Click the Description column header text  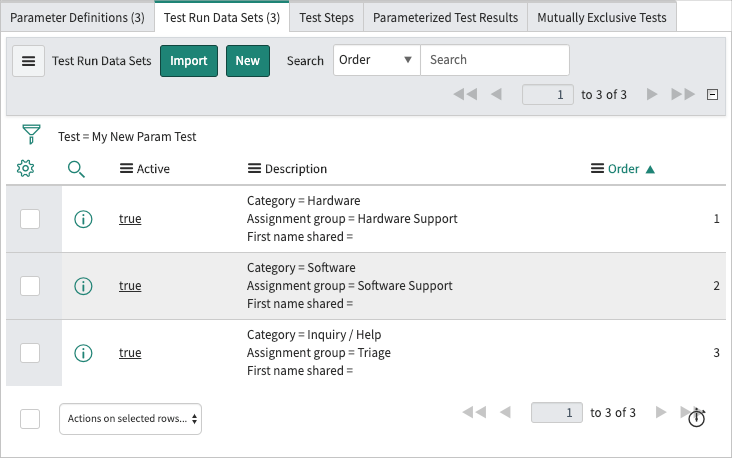(296, 169)
